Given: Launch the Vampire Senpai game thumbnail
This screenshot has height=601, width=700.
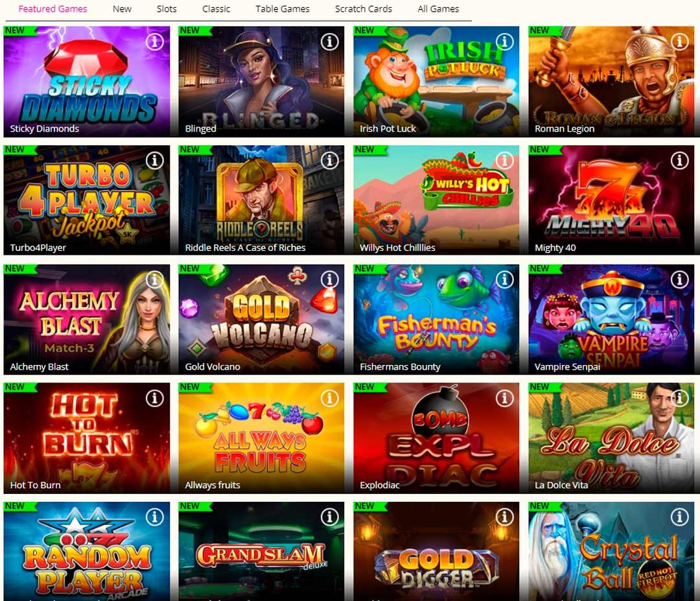Looking at the screenshot, I should tap(611, 319).
